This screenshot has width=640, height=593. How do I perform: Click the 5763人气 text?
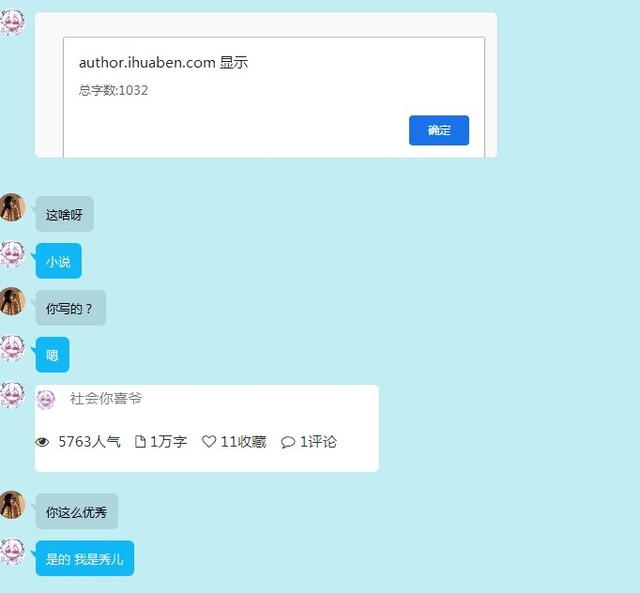[x=89, y=442]
